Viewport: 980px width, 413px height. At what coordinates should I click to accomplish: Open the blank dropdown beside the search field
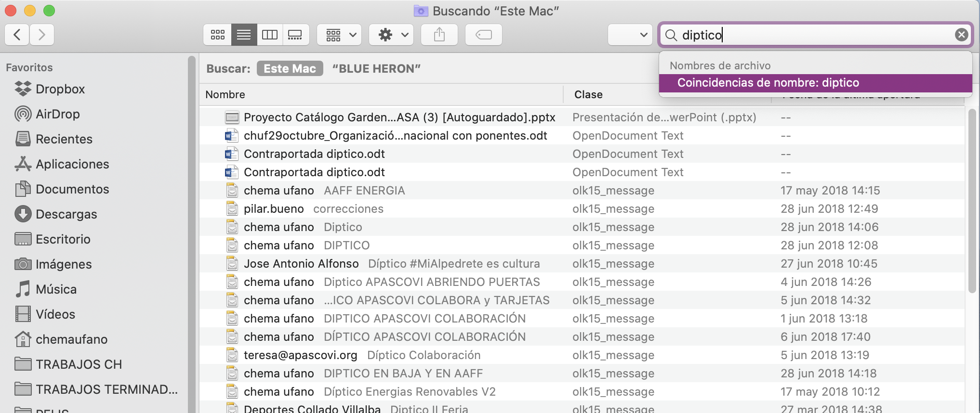click(x=630, y=35)
